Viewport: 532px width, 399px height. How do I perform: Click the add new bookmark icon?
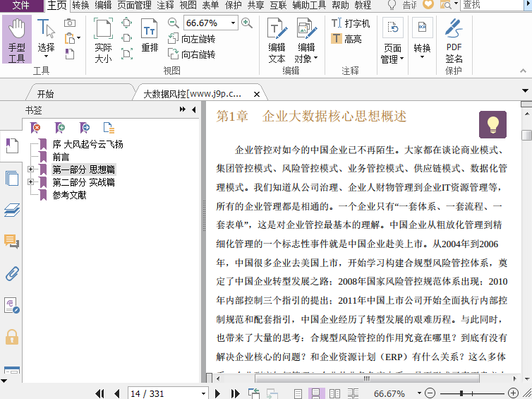click(60, 128)
